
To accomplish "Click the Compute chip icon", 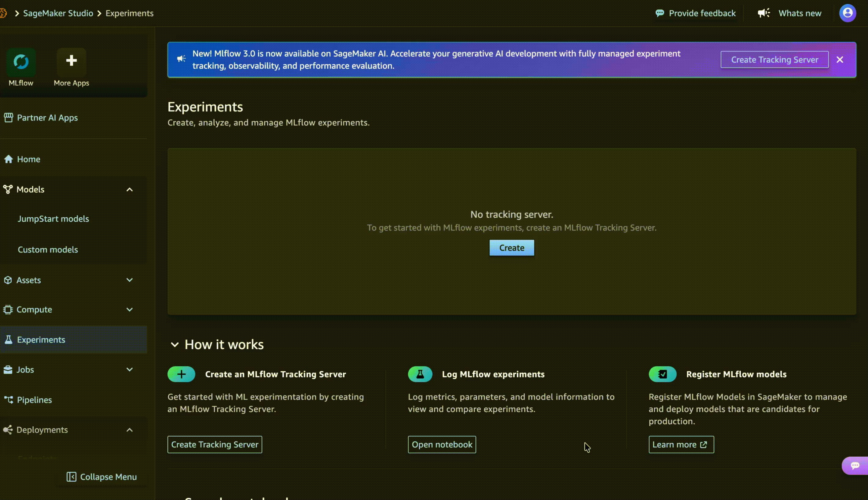I will point(8,309).
